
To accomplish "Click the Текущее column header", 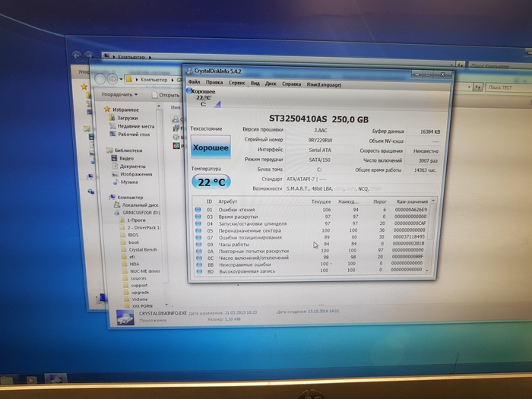I will click(321, 201).
